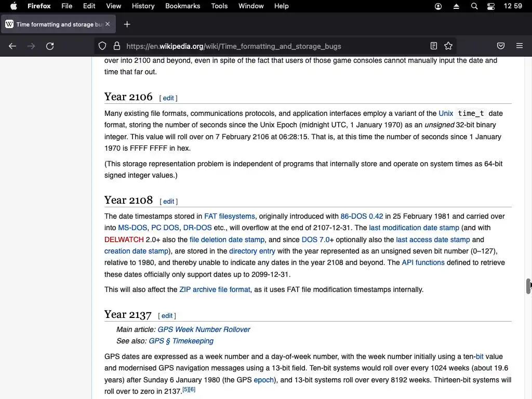Viewport: 532px width, 399px height.
Task: Open the red DELWATCH link
Action: tap(124, 240)
